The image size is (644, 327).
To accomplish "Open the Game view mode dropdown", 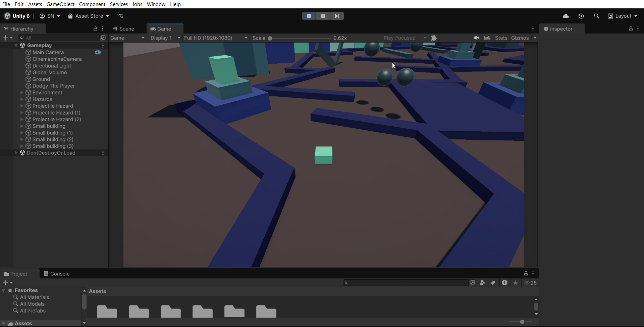I will point(127,38).
